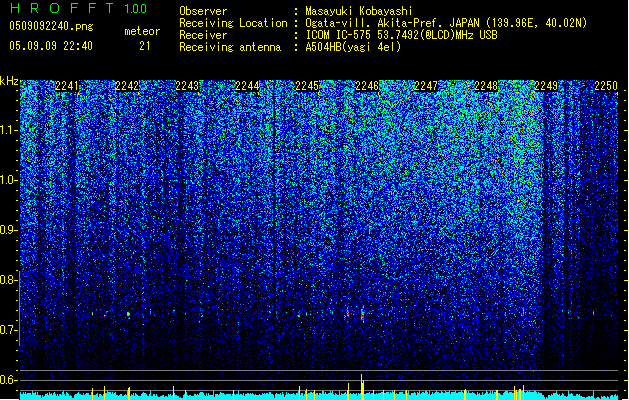Click the 2247 time marker
Viewport: 629px width, 400px height.
pos(426,85)
